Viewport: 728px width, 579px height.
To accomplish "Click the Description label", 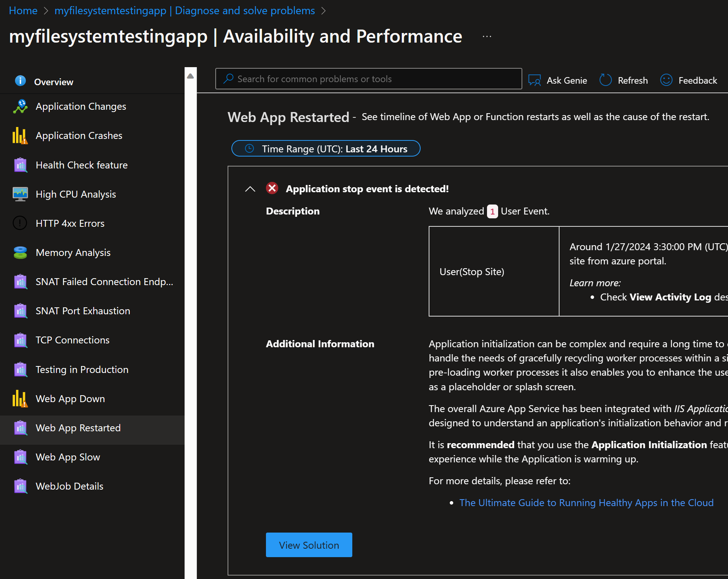I will (x=293, y=211).
